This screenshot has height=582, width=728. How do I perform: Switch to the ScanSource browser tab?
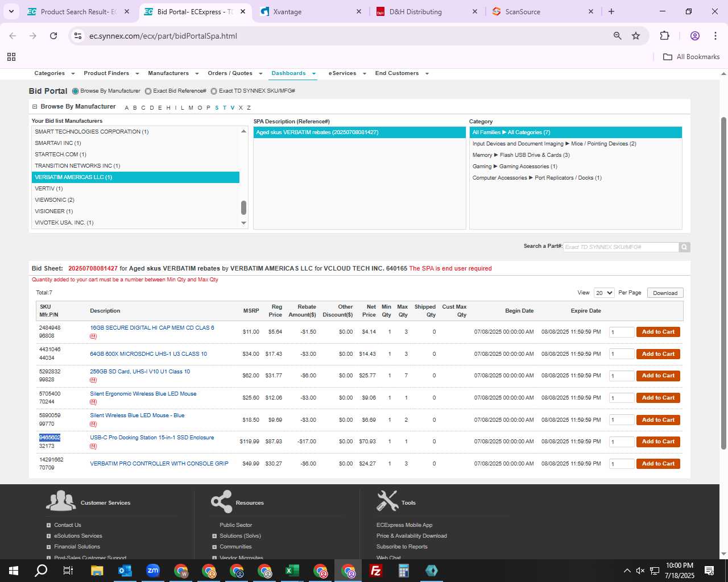pyautogui.click(x=542, y=11)
